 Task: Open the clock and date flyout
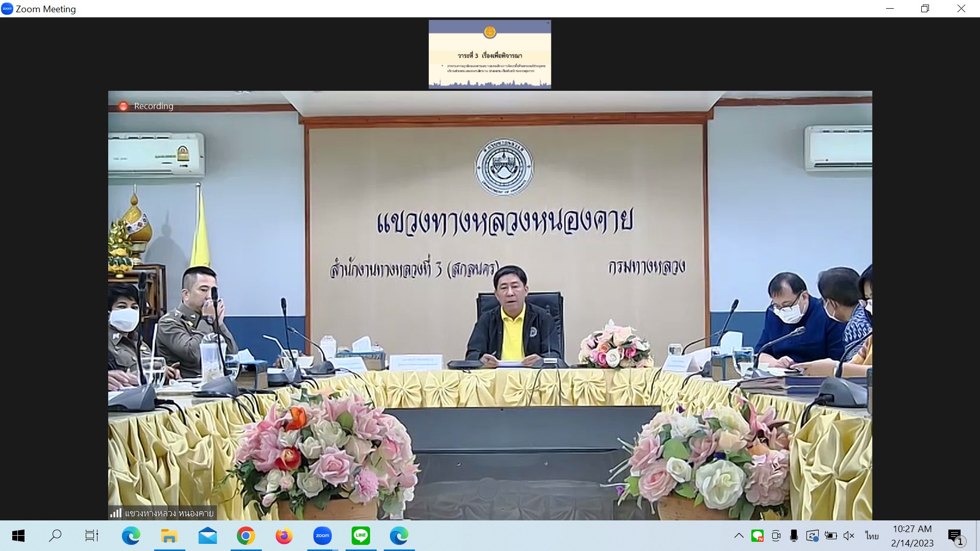click(x=912, y=536)
